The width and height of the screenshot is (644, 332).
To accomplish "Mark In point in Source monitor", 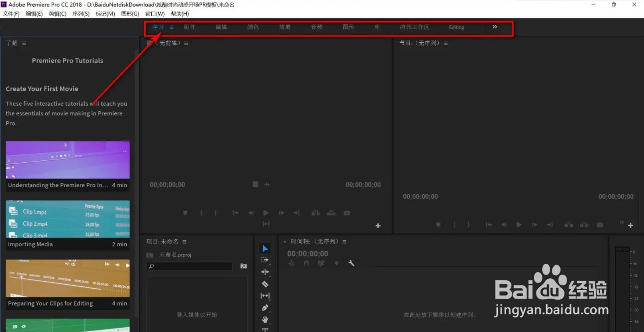I will tap(201, 213).
